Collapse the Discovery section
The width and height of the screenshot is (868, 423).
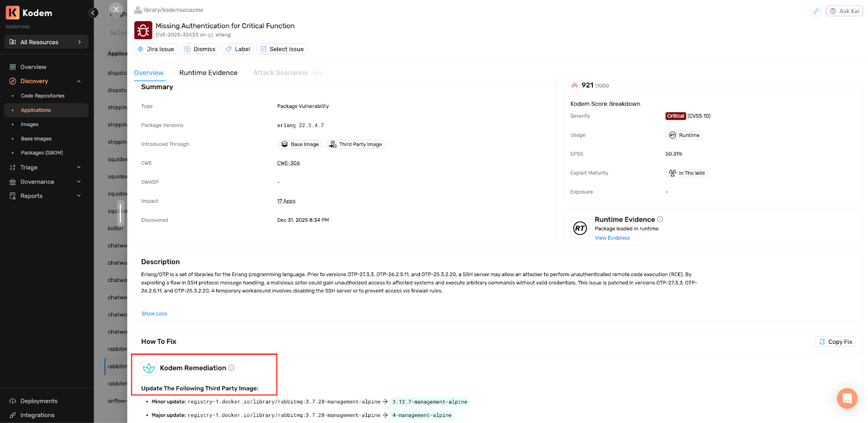(x=79, y=81)
